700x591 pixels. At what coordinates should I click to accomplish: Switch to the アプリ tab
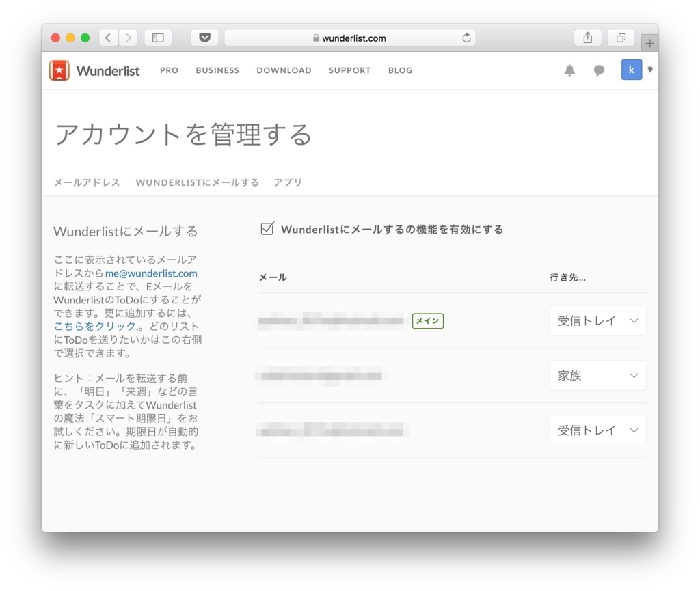(x=288, y=182)
